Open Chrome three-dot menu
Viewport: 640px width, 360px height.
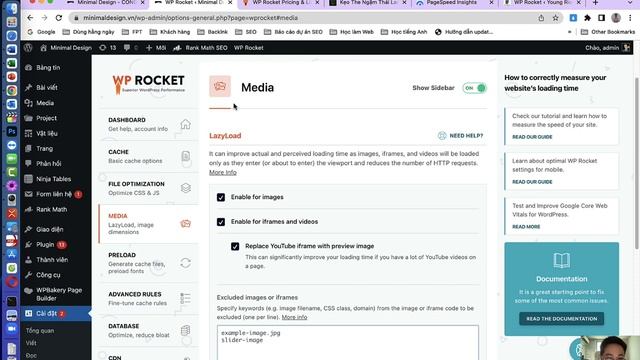tap(630, 18)
